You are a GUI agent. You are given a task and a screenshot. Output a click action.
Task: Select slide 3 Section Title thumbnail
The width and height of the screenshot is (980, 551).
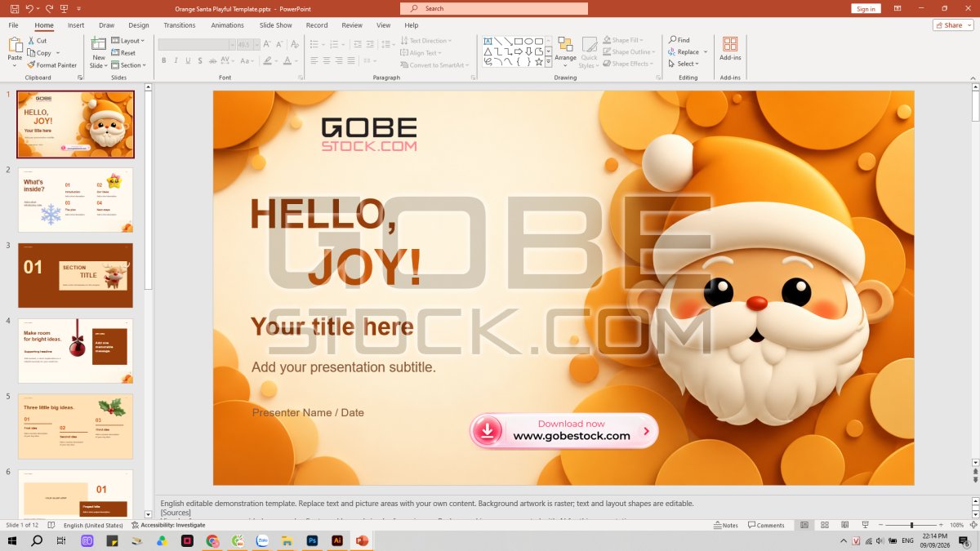click(x=75, y=275)
